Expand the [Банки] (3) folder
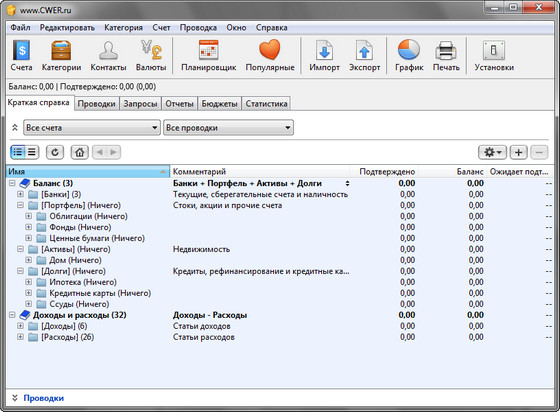The width and height of the screenshot is (560, 412). click(20, 194)
